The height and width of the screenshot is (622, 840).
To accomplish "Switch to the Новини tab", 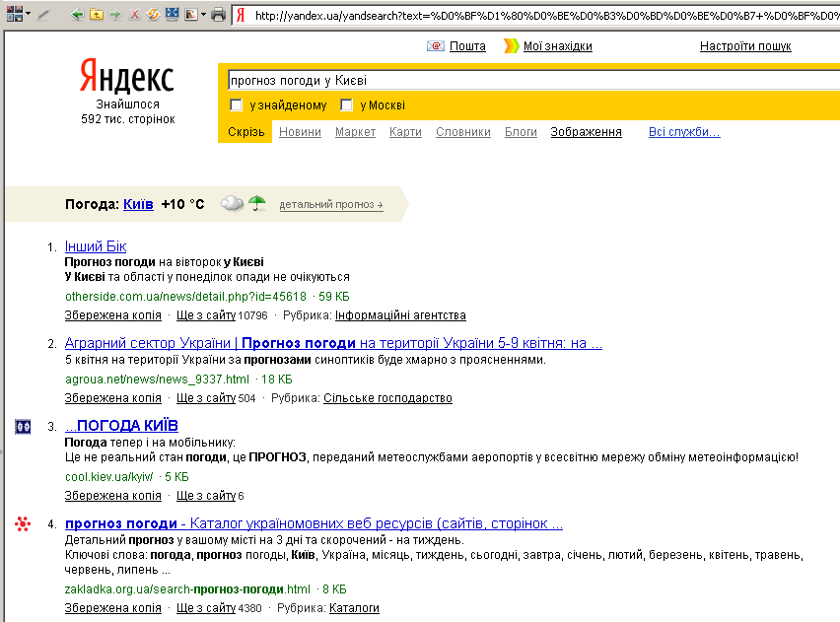I will pyautogui.click(x=300, y=132).
